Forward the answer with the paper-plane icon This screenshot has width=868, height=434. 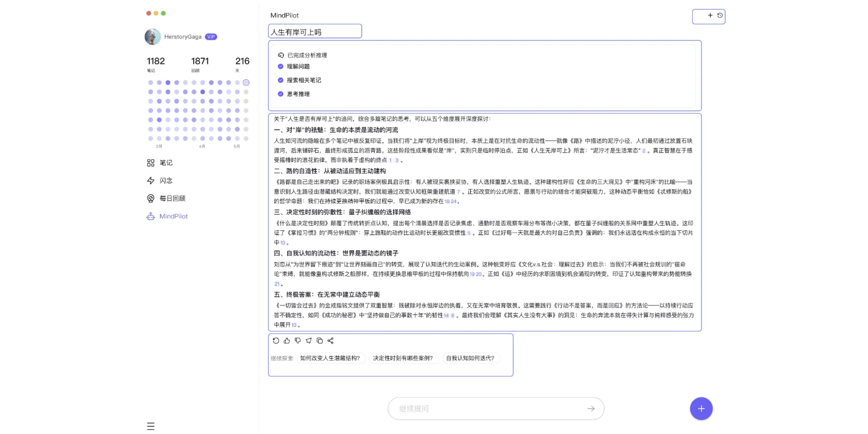tap(308, 340)
